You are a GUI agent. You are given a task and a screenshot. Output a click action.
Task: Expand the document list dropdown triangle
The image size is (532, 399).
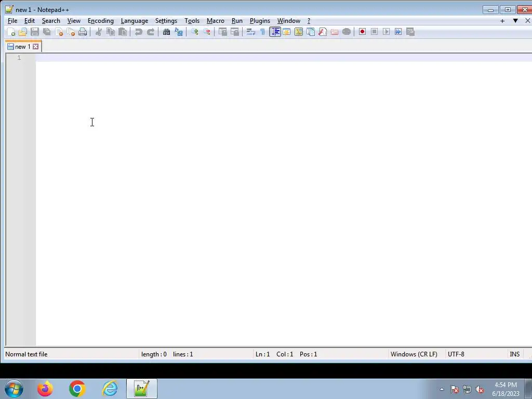coord(515,21)
